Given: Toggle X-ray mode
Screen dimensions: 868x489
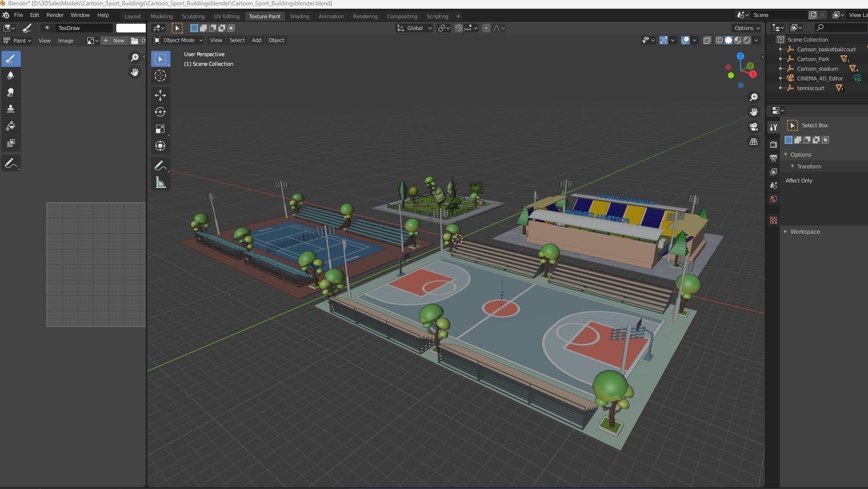Looking at the screenshot, I should [x=707, y=40].
